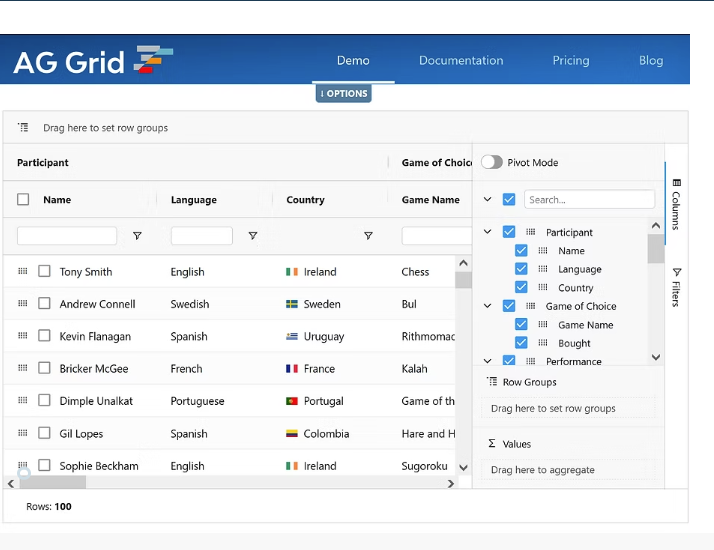Click the grid scroll right arrow
This screenshot has width=714, height=550.
click(451, 484)
